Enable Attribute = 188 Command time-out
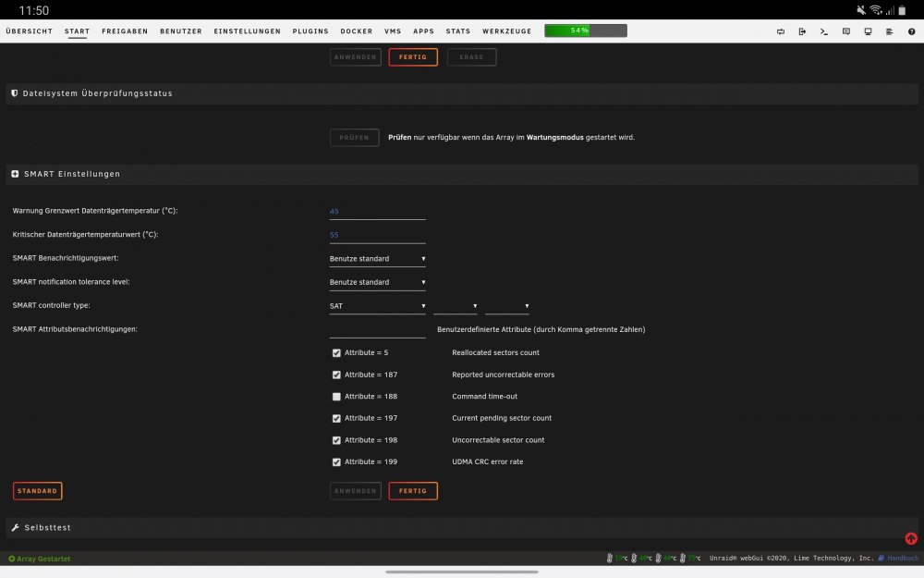The width and height of the screenshot is (924, 578). pos(336,397)
